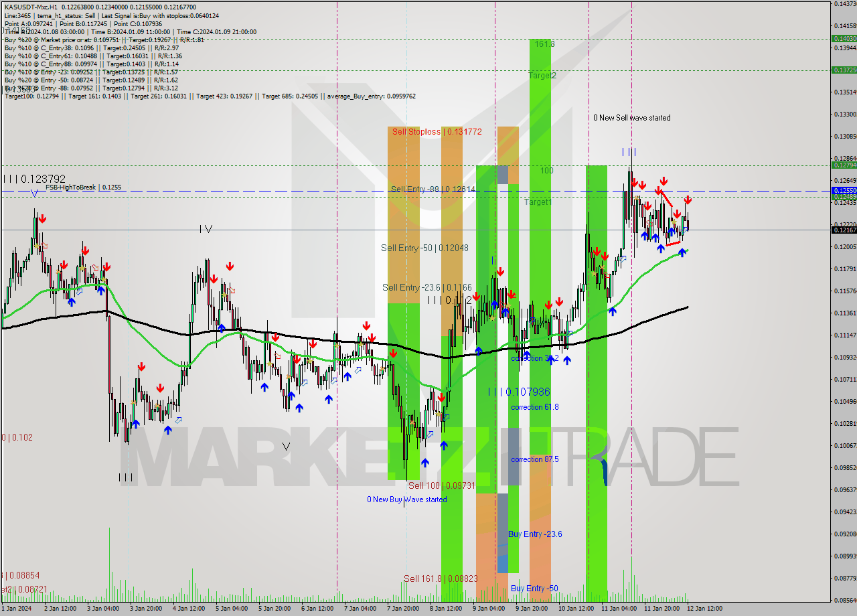Select the 'correction 61.8' label
The image size is (857, 616).
534,407
